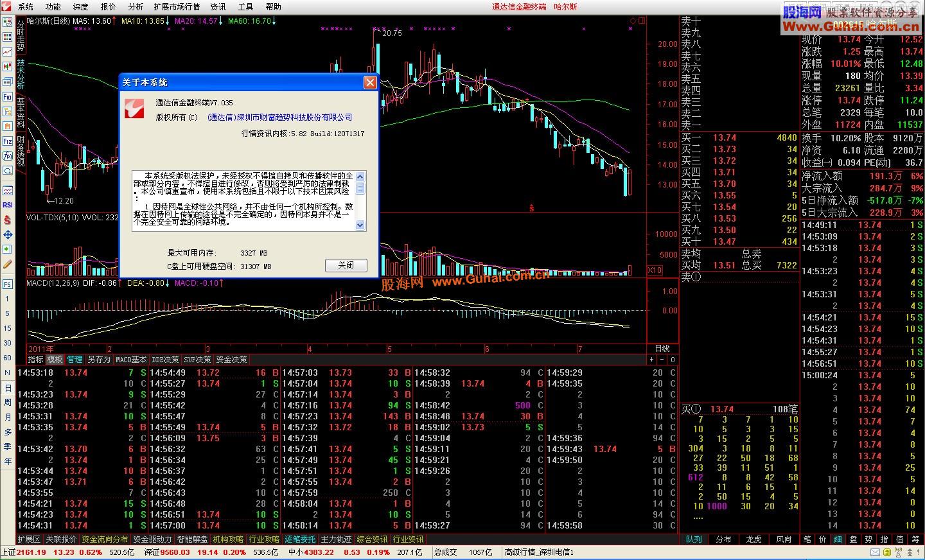Click the orange document icon in sidebar

click(x=8, y=125)
